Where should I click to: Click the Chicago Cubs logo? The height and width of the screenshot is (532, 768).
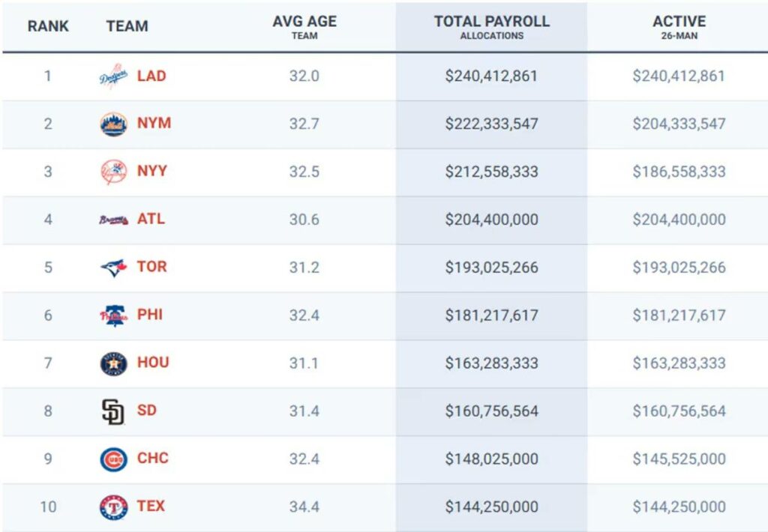point(113,459)
